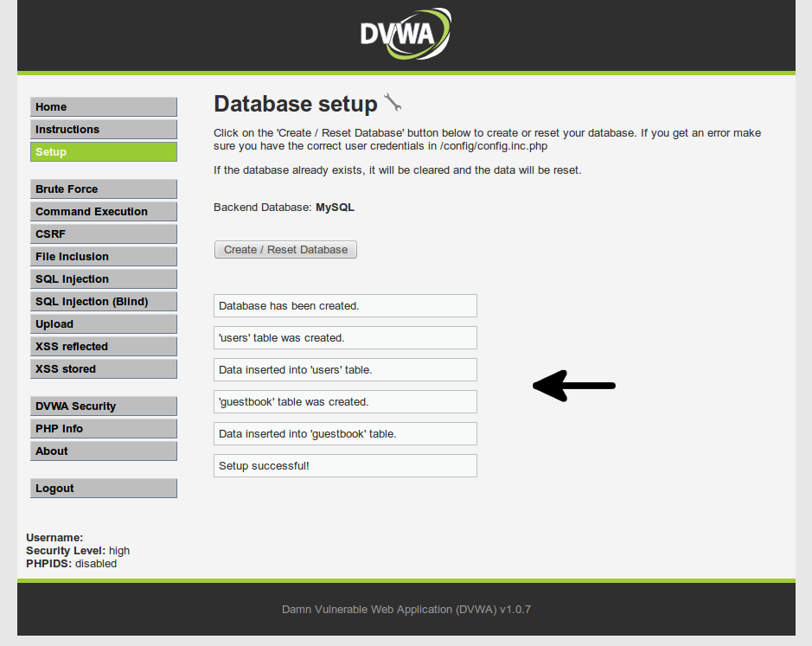Click the footer DVWA v1.0.7 text
The image size is (812, 646).
click(x=406, y=609)
